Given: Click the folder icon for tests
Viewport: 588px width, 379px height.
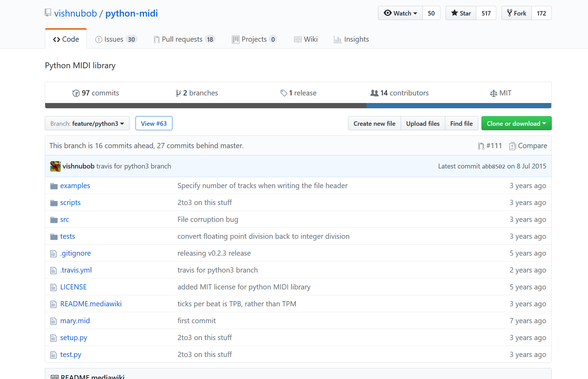Looking at the screenshot, I should (54, 237).
